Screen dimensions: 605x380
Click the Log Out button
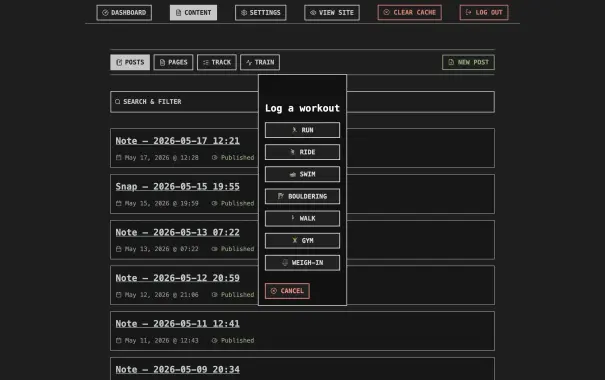click(x=484, y=13)
